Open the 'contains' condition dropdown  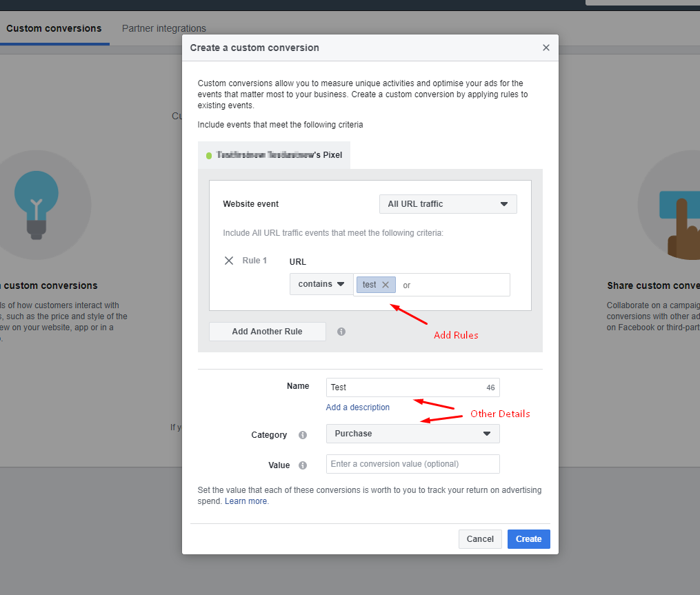(321, 284)
